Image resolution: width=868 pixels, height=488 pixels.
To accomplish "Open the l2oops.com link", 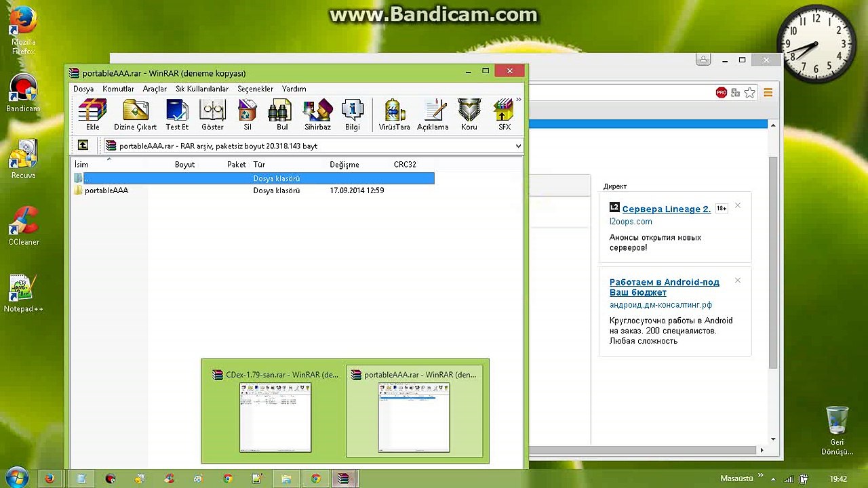I will (x=631, y=222).
